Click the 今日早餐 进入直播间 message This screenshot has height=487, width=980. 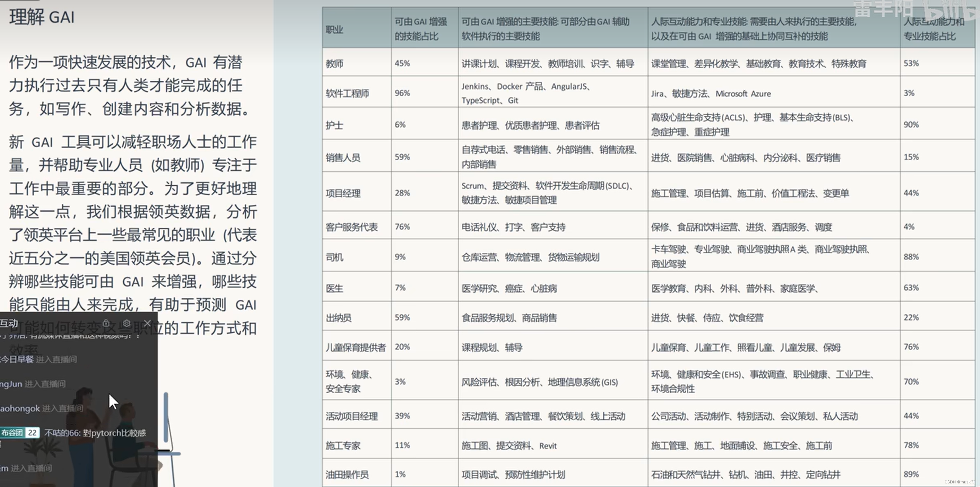[x=38, y=359]
